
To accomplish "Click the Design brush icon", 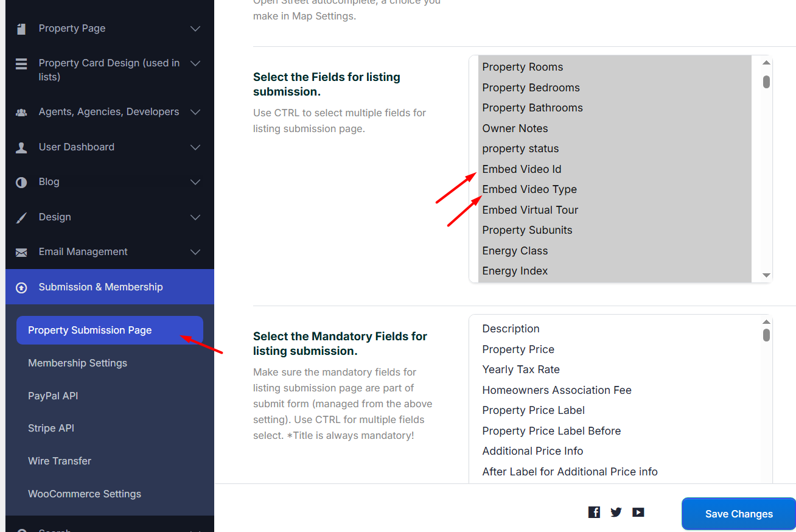I will (21, 217).
